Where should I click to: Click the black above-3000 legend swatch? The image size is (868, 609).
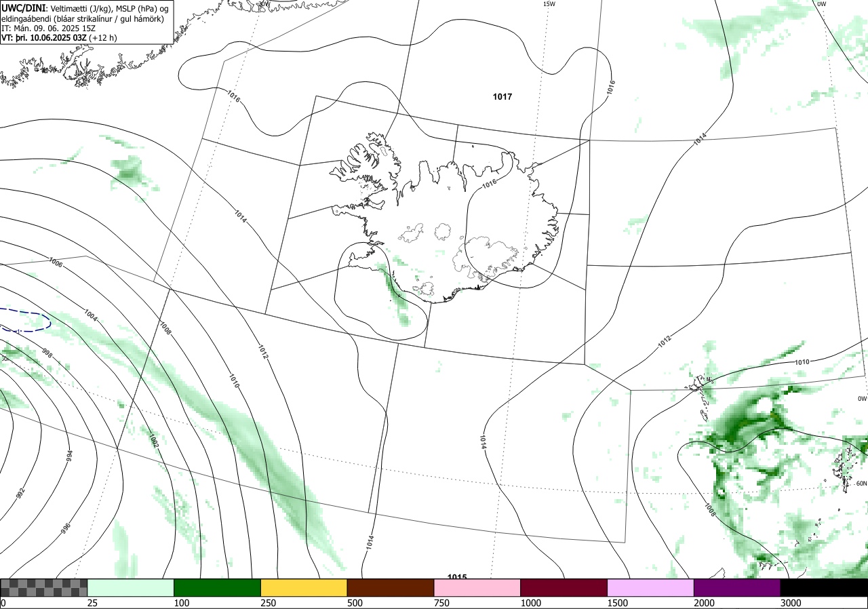point(824,587)
